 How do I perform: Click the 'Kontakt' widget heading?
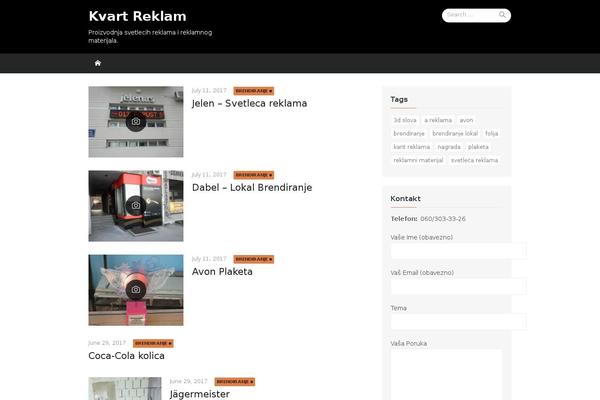[405, 199]
